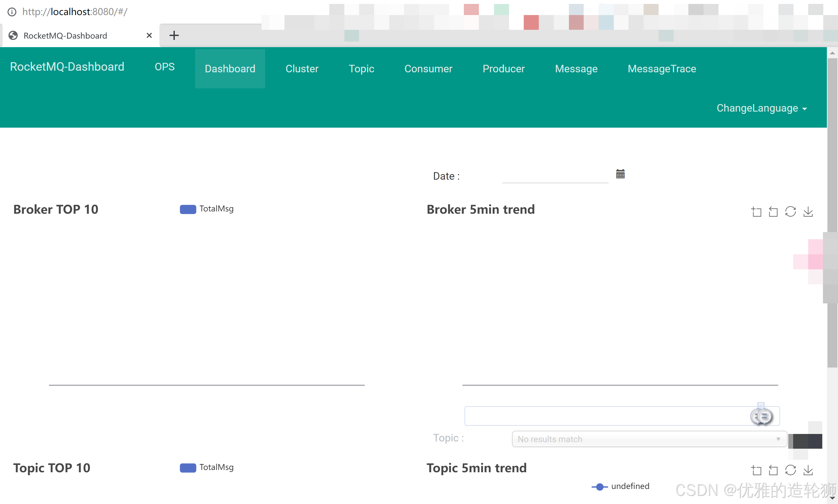838x504 pixels.
Task: Click the RocketMQ-Dashboard brand link
Action: tap(67, 66)
